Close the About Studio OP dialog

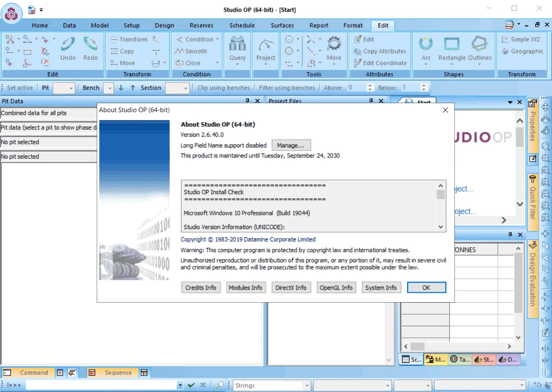point(445,110)
